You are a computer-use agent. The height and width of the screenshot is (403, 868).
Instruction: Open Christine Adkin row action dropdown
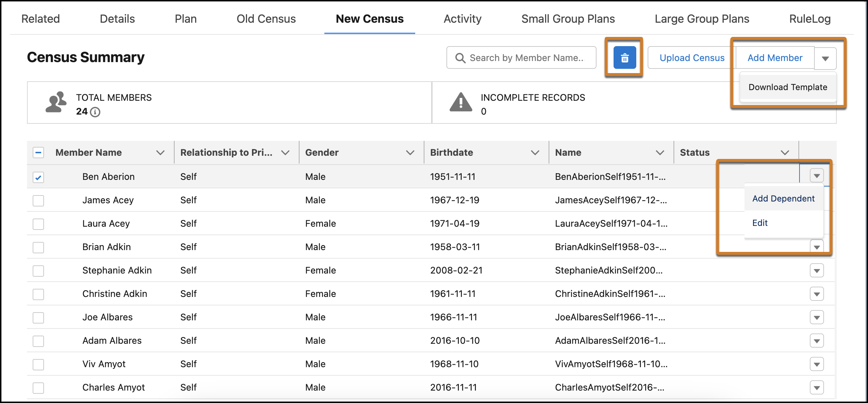coord(817,294)
